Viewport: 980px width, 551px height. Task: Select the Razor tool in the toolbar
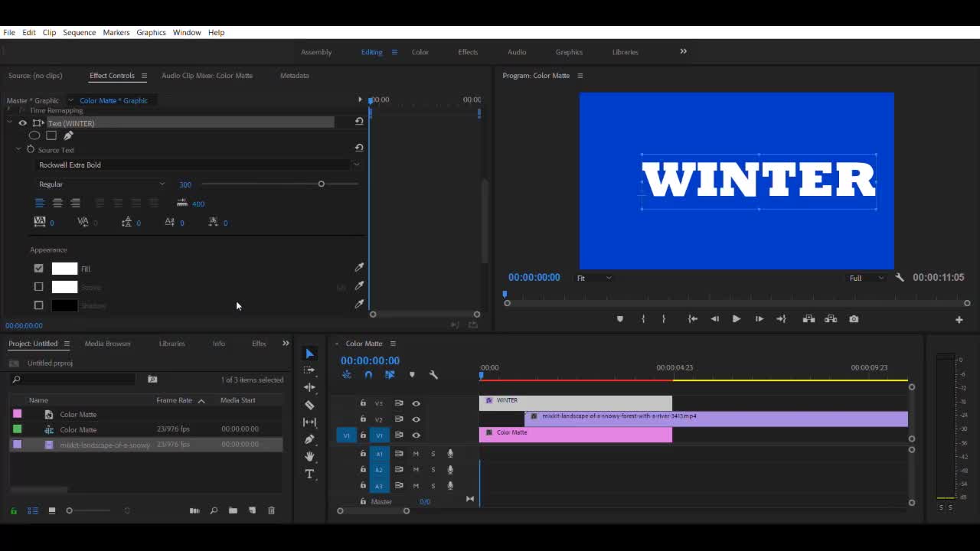pos(309,405)
